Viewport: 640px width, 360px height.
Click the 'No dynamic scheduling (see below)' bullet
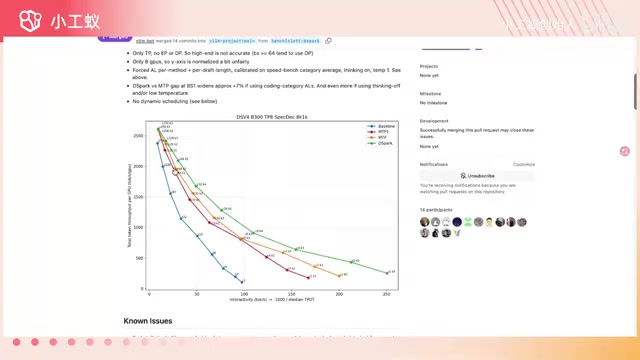[x=175, y=101]
